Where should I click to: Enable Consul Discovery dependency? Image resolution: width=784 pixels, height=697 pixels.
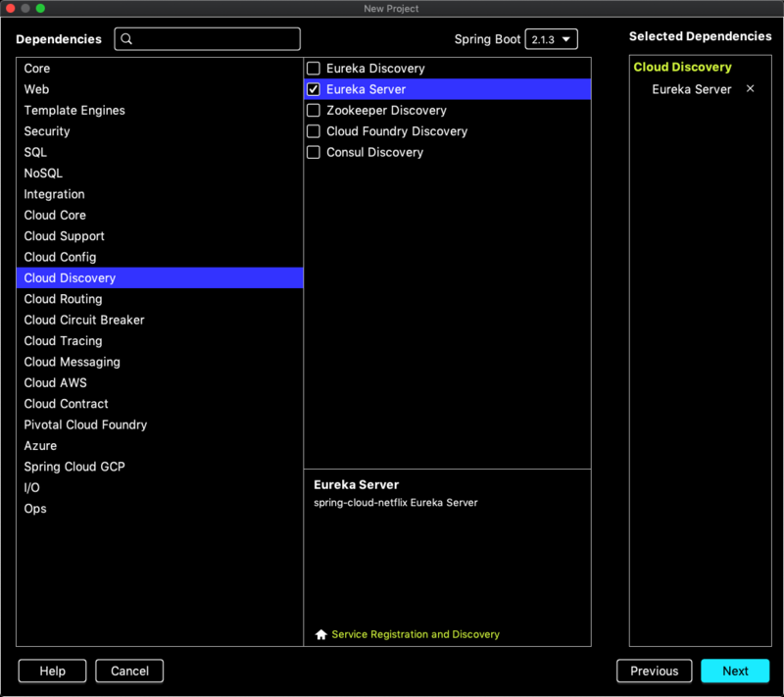314,153
